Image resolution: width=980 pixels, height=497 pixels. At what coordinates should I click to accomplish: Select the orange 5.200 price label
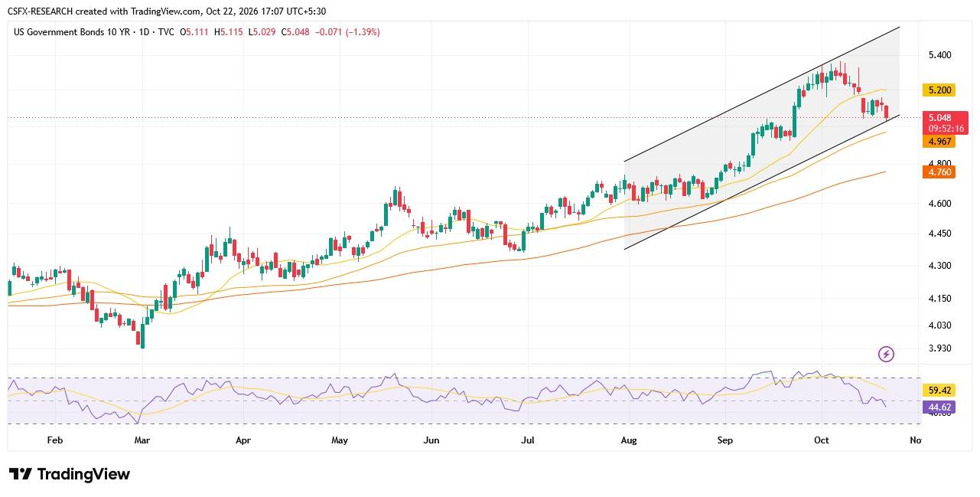tap(939, 90)
